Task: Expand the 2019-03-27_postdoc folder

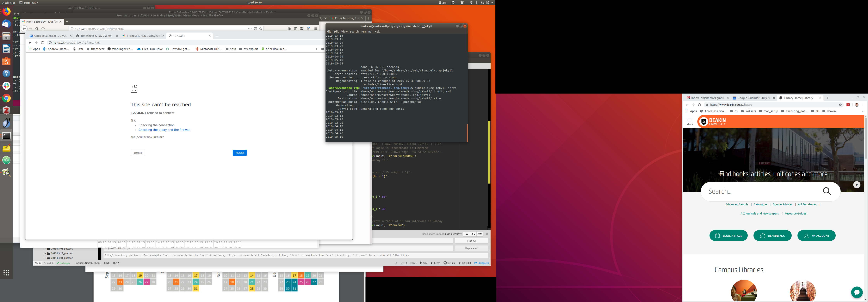Action: click(45, 254)
